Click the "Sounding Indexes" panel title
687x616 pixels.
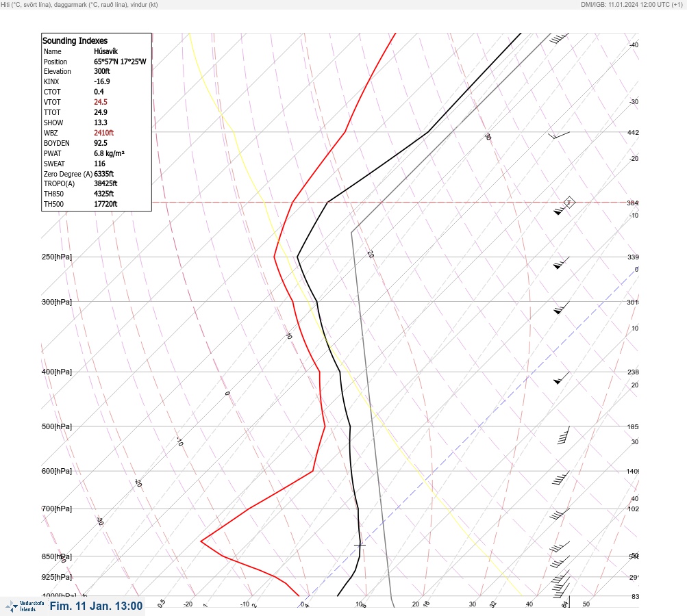[x=75, y=40]
